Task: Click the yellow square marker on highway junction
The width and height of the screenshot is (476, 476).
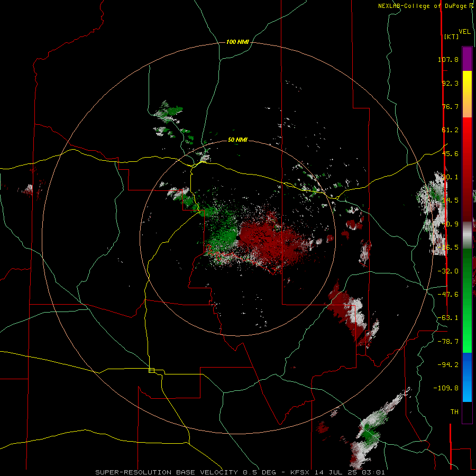Action: (151, 370)
